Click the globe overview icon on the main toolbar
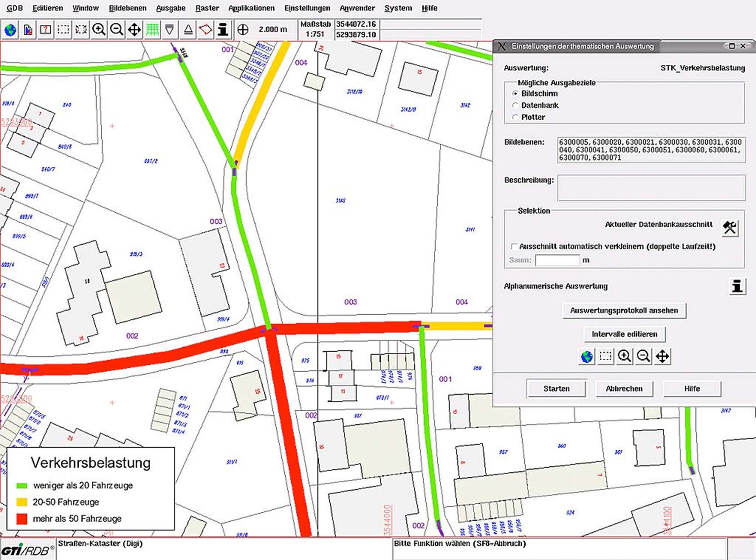This screenshot has width=756, height=560. click(x=10, y=29)
